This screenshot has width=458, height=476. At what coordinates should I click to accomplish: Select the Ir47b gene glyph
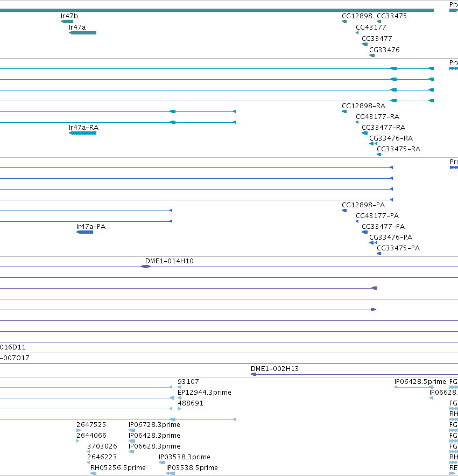point(67,22)
